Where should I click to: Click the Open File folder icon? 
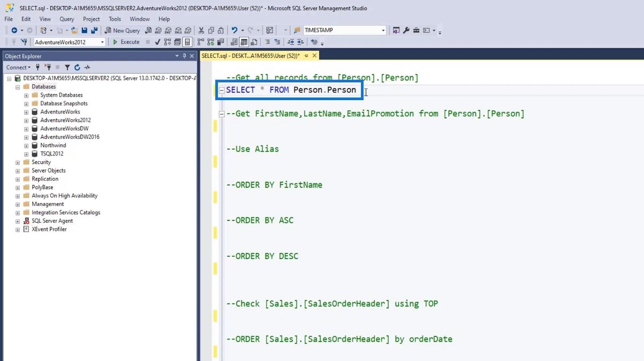(x=74, y=30)
